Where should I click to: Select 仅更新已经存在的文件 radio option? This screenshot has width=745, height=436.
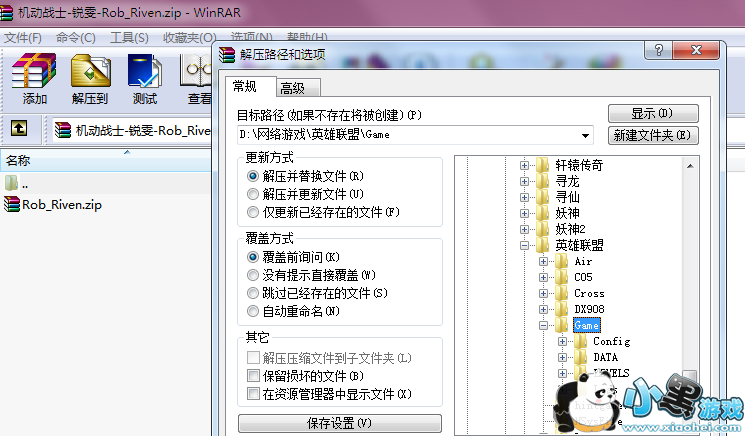point(253,212)
